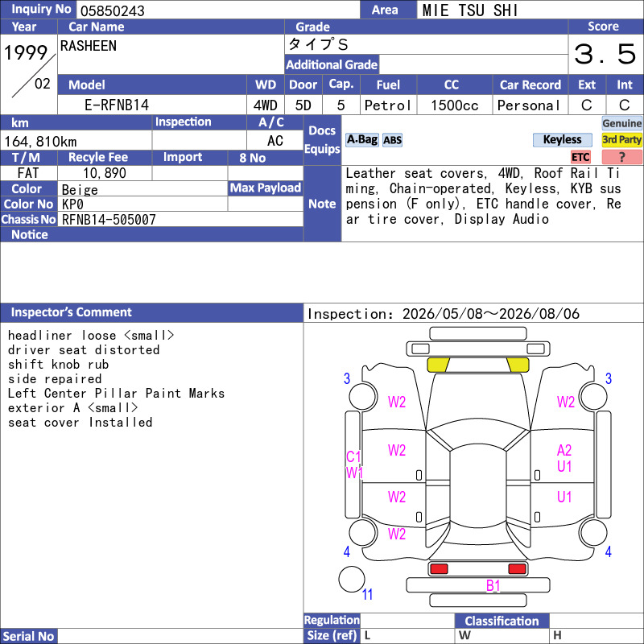The width and height of the screenshot is (644, 644).
Task: Click the Notice header bar
Action: point(152,234)
